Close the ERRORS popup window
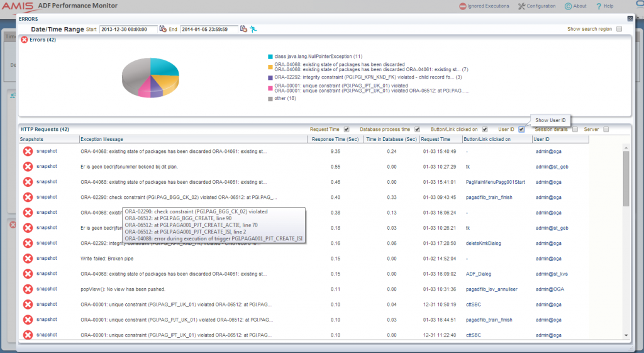 [x=630, y=18]
